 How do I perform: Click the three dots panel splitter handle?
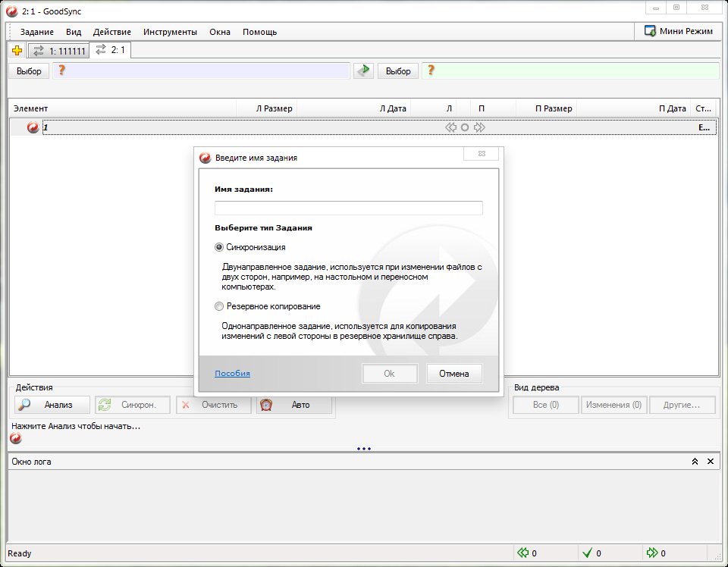click(364, 449)
